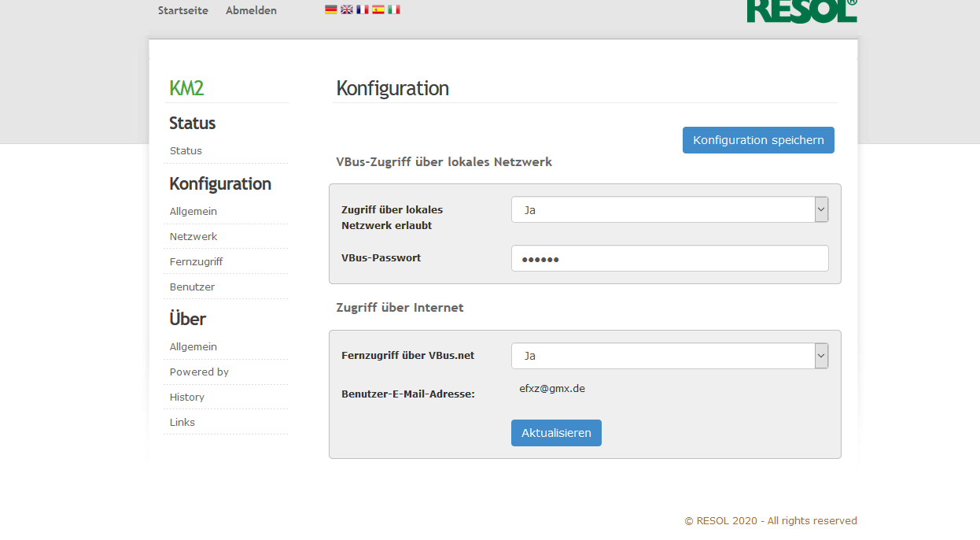The width and height of the screenshot is (980, 540).
Task: Open Allgemein under Über
Action: point(193,347)
